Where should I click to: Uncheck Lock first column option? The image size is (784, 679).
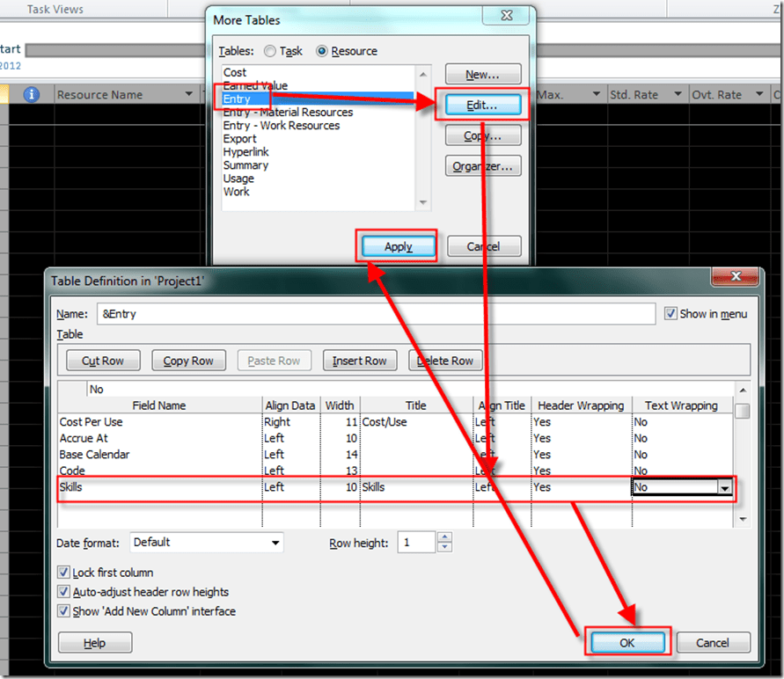click(x=63, y=573)
